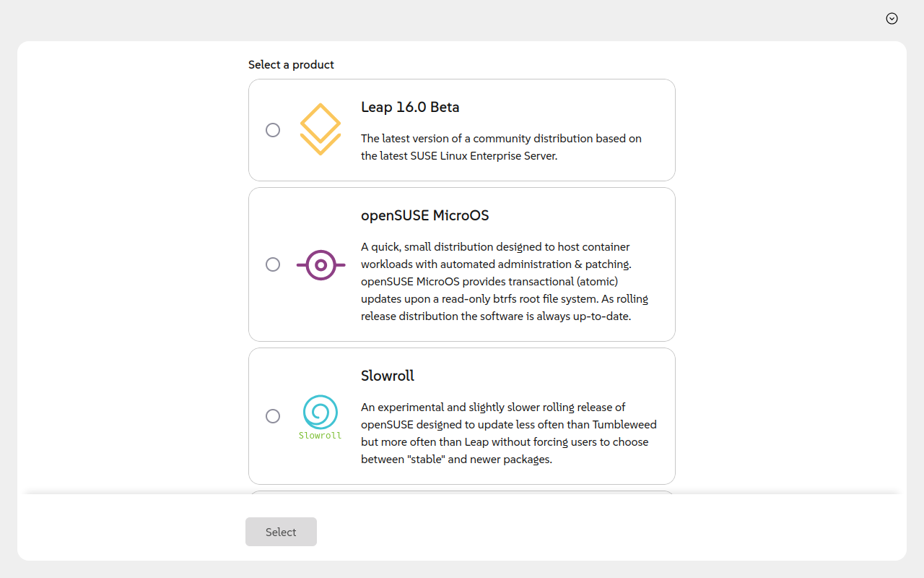Click the Slowroll experimental release description
The width and height of the screenshot is (924, 578).
coord(509,433)
